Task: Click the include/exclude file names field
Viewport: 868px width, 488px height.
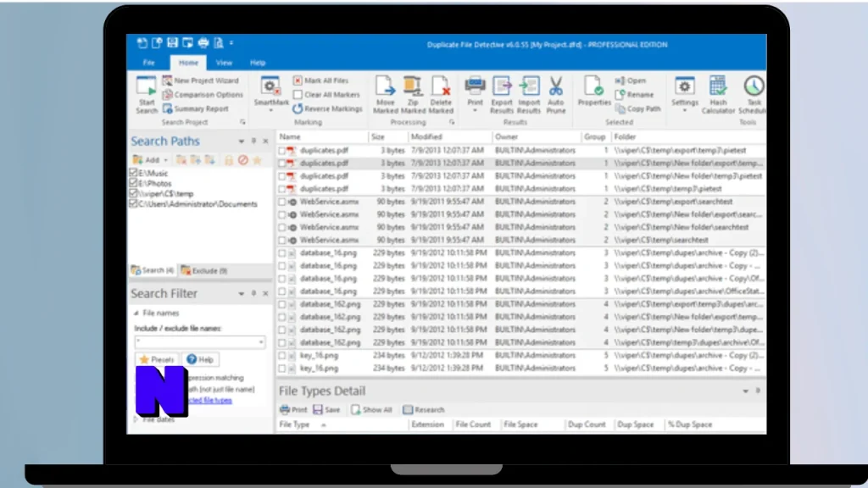Action: coord(200,342)
